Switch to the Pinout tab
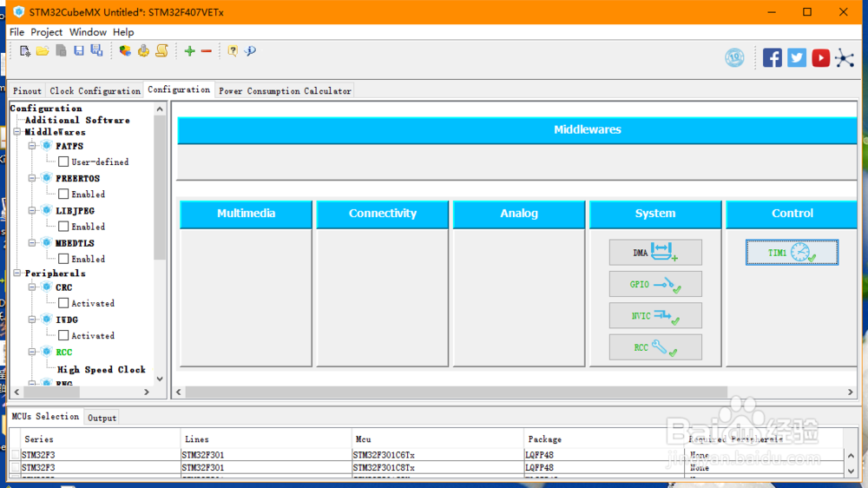868x488 pixels. pyautogui.click(x=27, y=91)
